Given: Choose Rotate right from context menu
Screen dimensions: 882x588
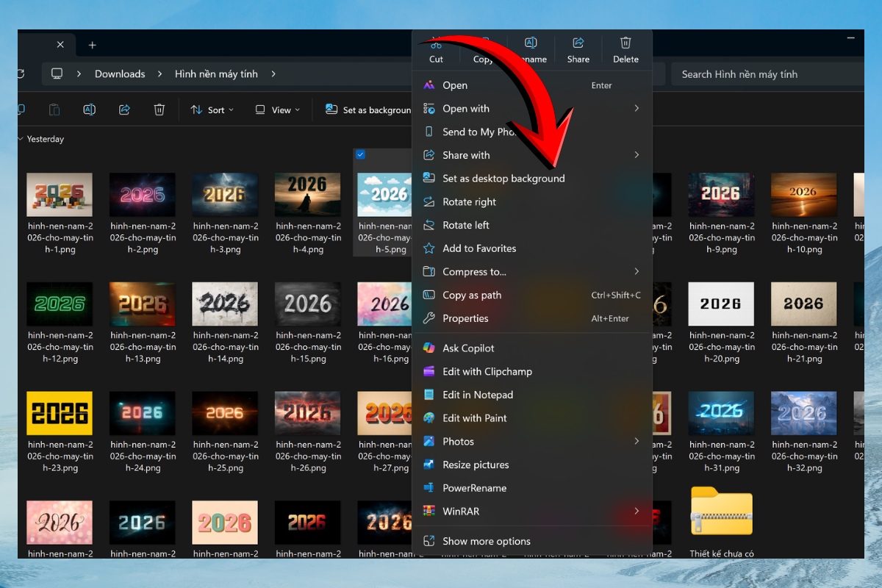Looking at the screenshot, I should pos(469,202).
